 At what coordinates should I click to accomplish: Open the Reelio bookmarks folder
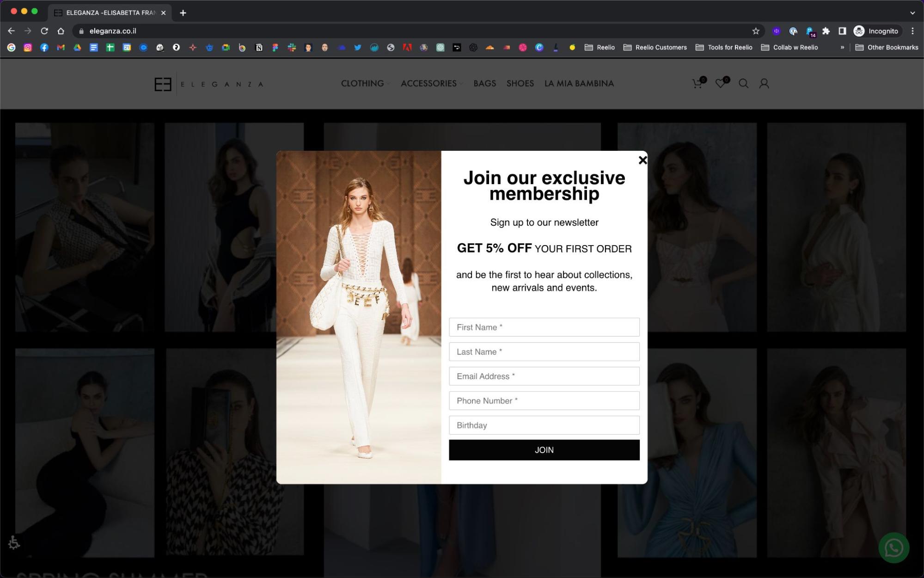[x=600, y=47]
